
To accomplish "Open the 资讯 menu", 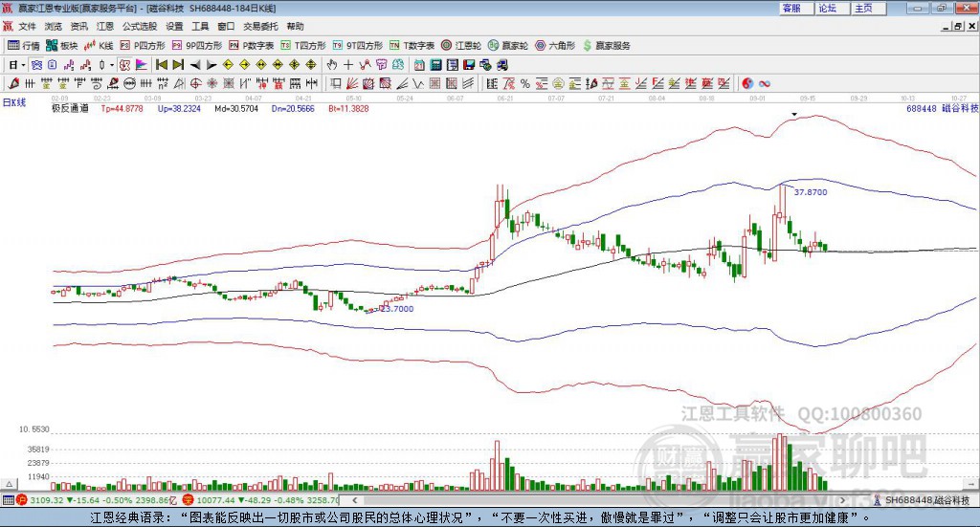I will (x=78, y=26).
